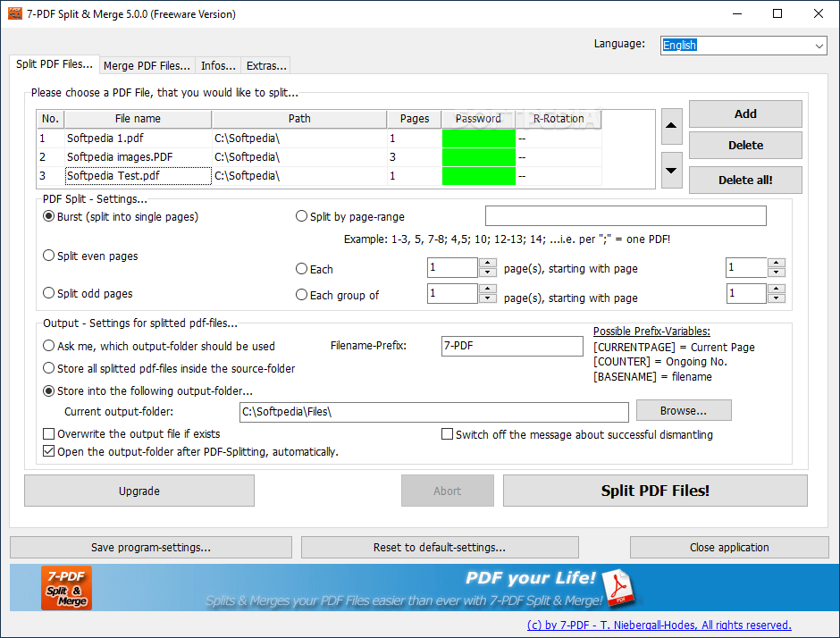Increase the starting page number stepper
The height and width of the screenshot is (638, 840).
776,263
